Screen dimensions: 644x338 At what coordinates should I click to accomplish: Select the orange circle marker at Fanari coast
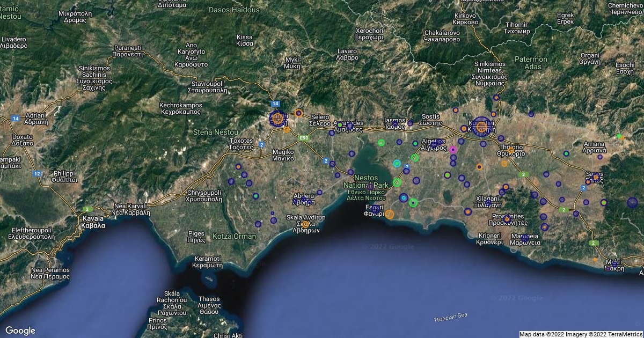click(390, 214)
